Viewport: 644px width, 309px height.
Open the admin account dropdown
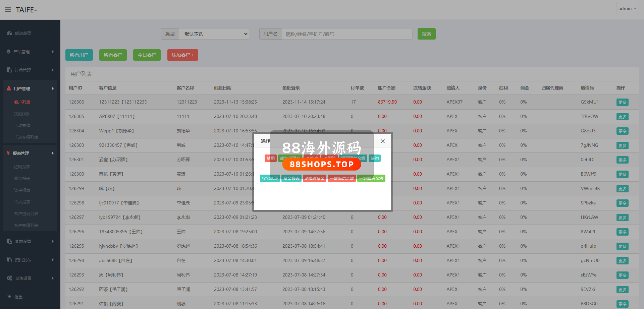tap(627, 9)
